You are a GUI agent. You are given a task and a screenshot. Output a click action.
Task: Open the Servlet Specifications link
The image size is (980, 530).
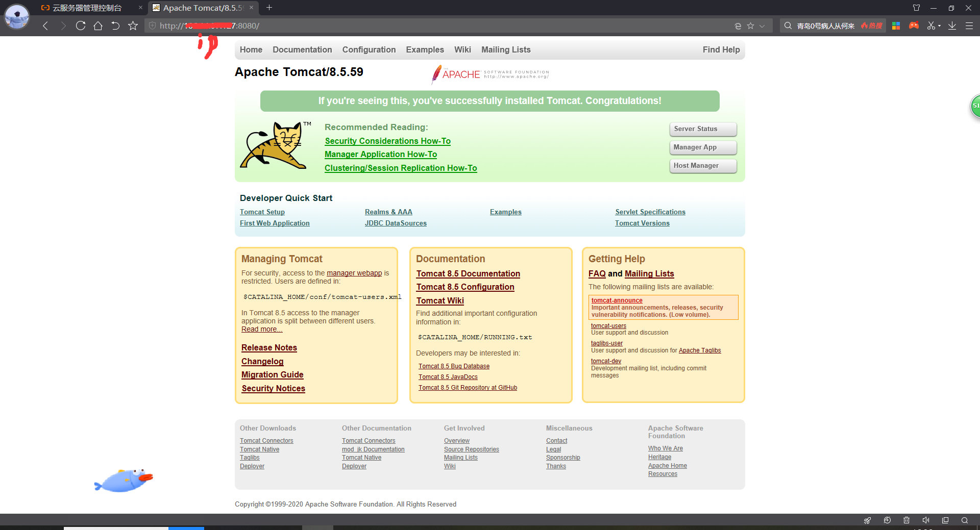coord(650,212)
